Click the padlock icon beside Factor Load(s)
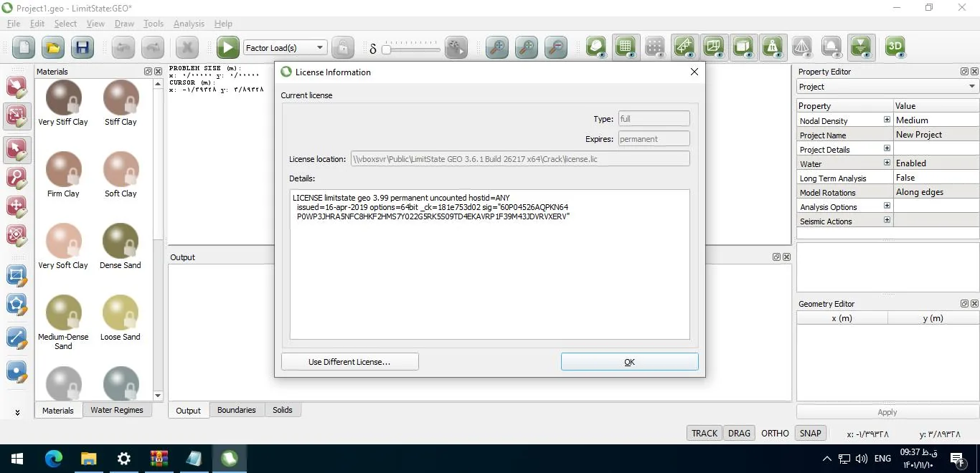The image size is (980, 473). [x=342, y=48]
